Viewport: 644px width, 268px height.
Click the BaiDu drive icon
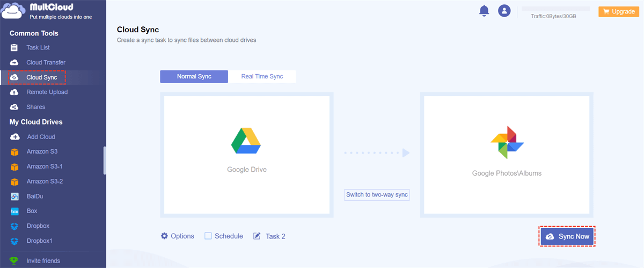14,197
